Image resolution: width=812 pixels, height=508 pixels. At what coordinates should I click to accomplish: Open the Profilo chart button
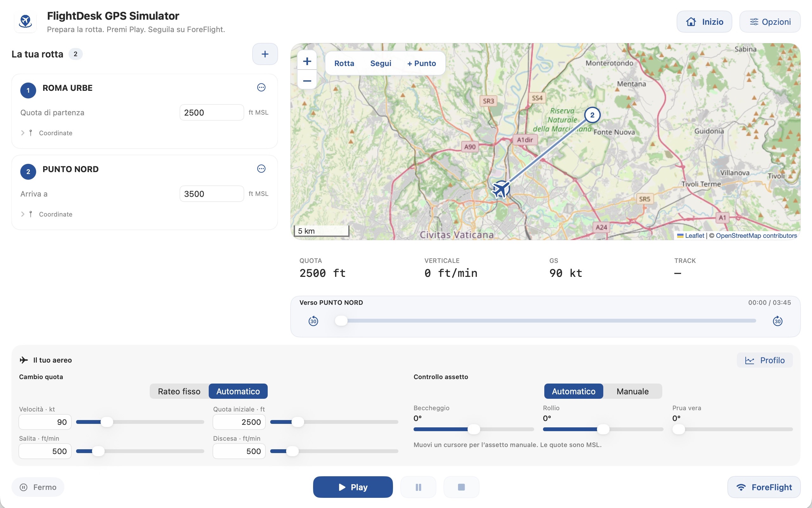click(x=765, y=360)
